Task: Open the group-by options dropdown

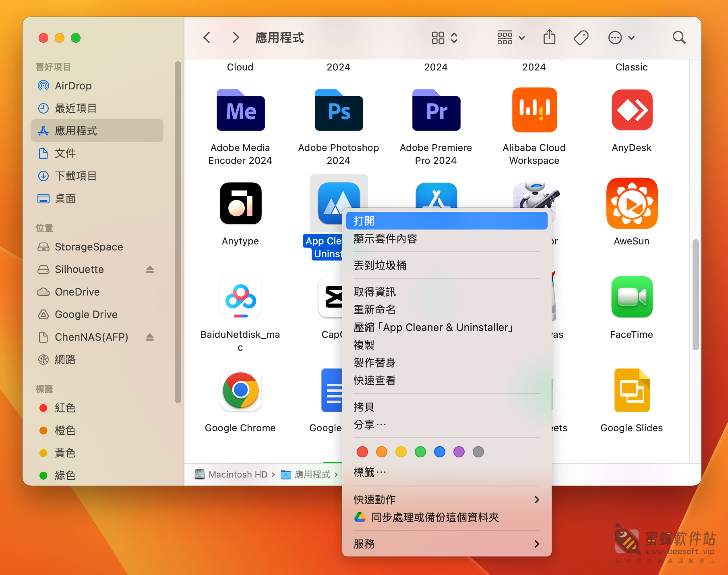Action: click(511, 38)
